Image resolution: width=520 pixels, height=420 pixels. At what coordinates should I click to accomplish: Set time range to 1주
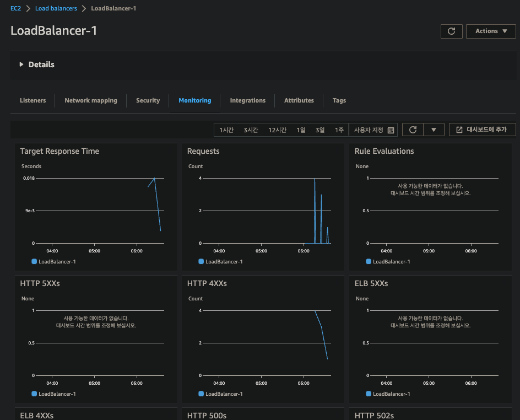[x=339, y=130]
